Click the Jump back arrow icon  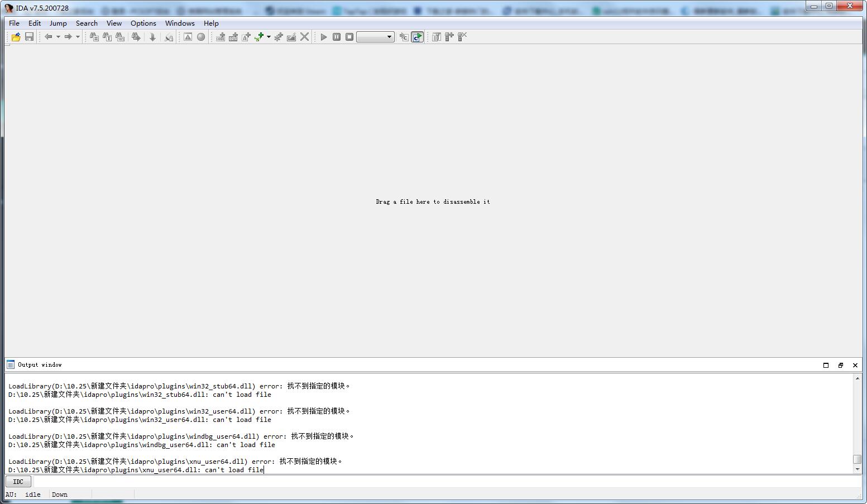click(x=49, y=37)
